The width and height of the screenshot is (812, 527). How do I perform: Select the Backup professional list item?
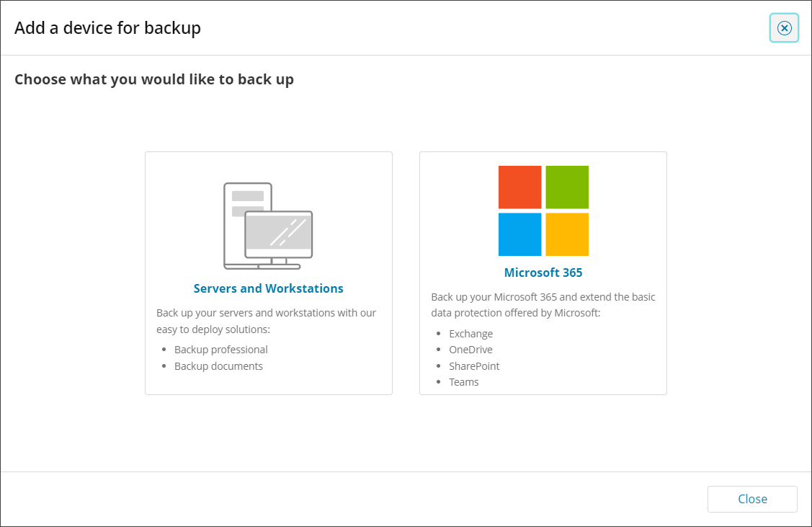click(x=220, y=350)
